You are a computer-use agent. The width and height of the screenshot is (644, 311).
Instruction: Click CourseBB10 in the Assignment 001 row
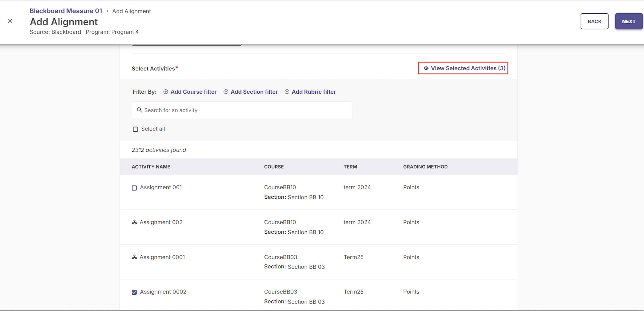[280, 187]
